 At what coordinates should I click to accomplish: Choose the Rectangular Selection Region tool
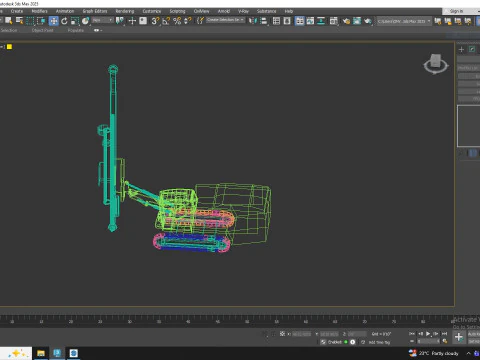30,21
